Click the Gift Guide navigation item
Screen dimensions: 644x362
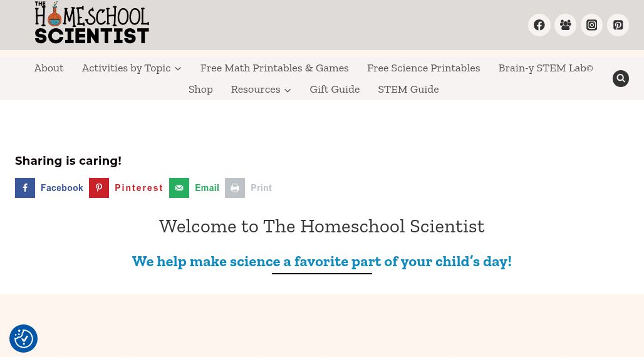pyautogui.click(x=335, y=89)
